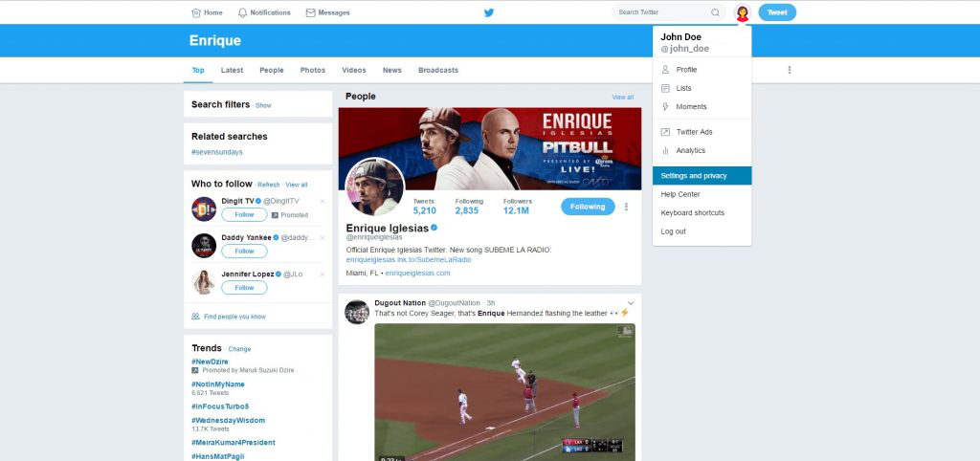This screenshot has height=461, width=980.
Task: Click the Twitter bird logo
Action: [489, 12]
